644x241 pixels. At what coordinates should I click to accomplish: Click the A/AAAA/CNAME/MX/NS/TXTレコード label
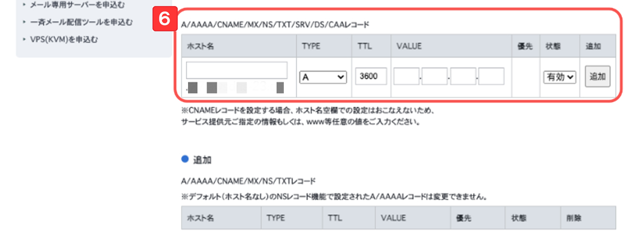[249, 181]
